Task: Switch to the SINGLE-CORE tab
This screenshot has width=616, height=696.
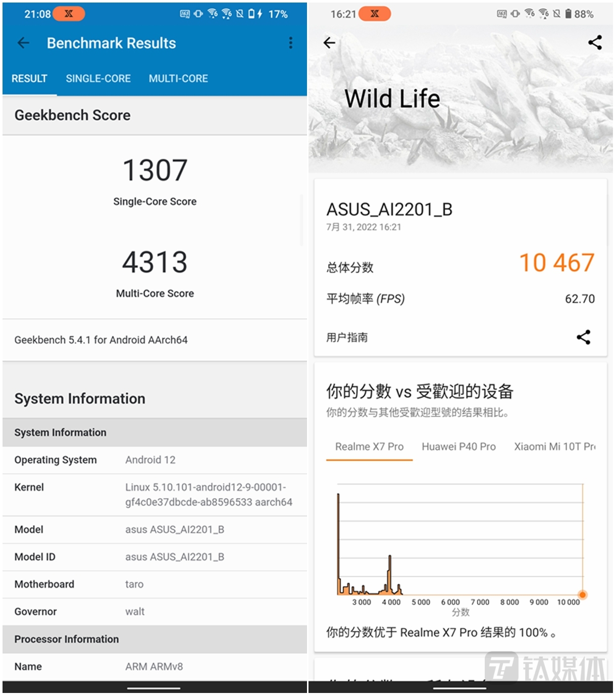Action: click(x=98, y=79)
